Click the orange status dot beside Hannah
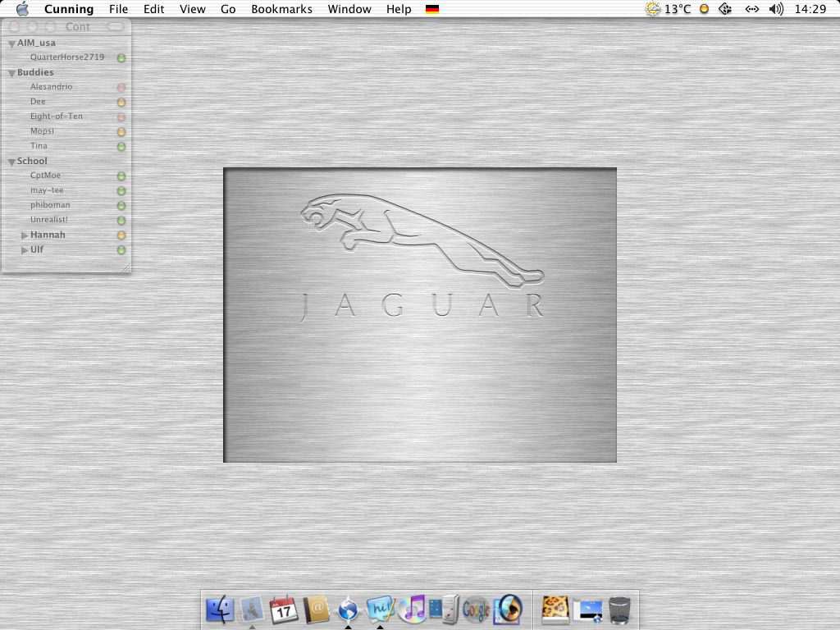The height and width of the screenshot is (630, 840). tap(121, 235)
